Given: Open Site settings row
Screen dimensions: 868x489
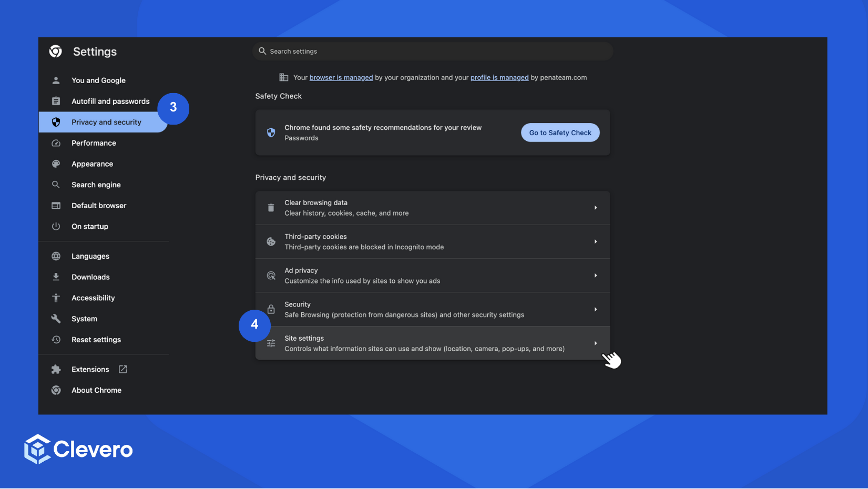Looking at the screenshot, I should pyautogui.click(x=433, y=343).
